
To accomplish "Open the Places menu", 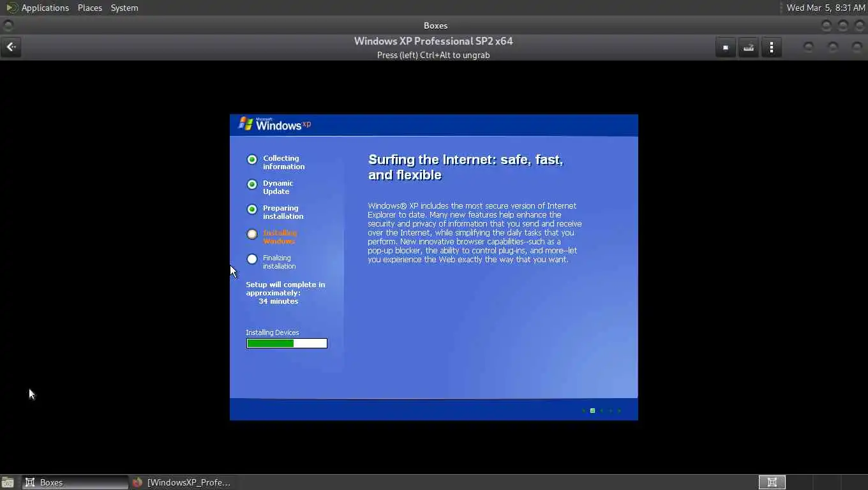I will [89, 8].
